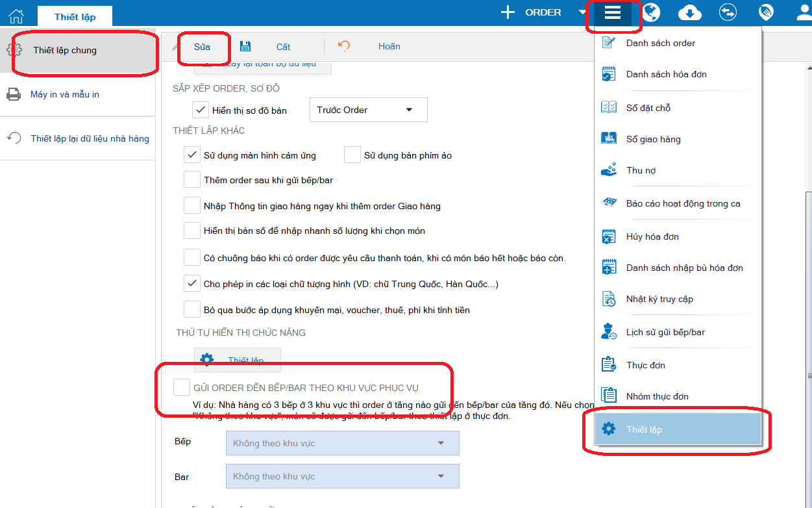Enable Thêm order sau khi gửi bếp/bar

pyautogui.click(x=191, y=179)
